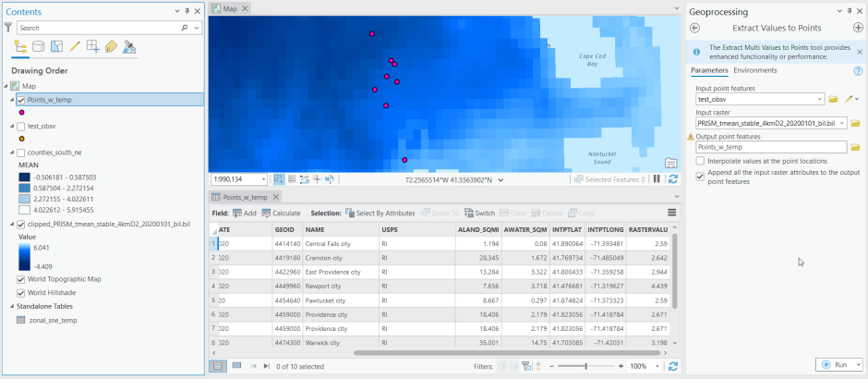Open Input raster dropdown
The height and width of the screenshot is (379, 868).
click(x=842, y=123)
